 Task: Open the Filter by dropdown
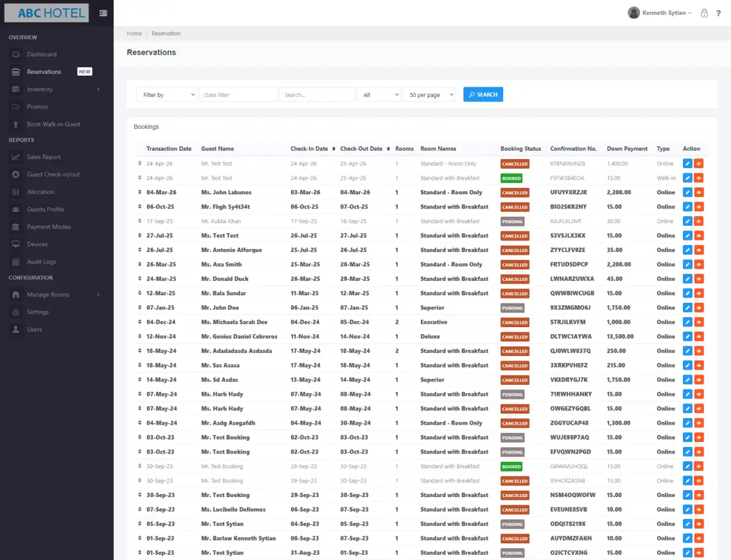[x=166, y=94]
